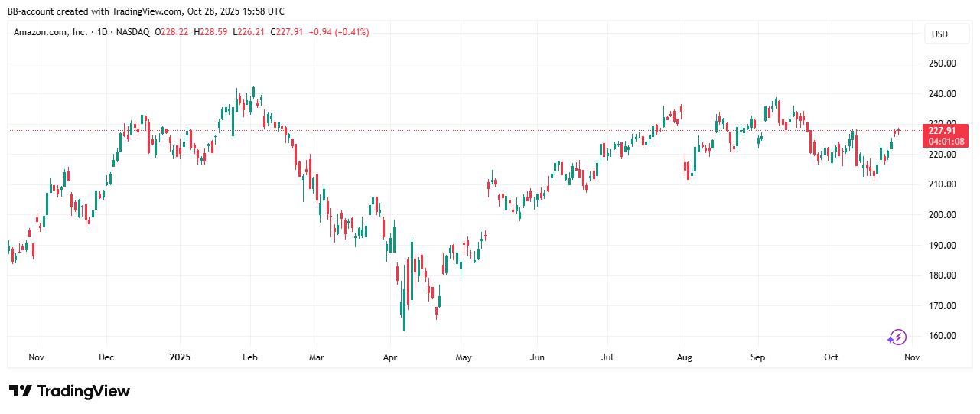980x414 pixels.
Task: Click the 04:01:08 countdown timer label
Action: point(946,142)
